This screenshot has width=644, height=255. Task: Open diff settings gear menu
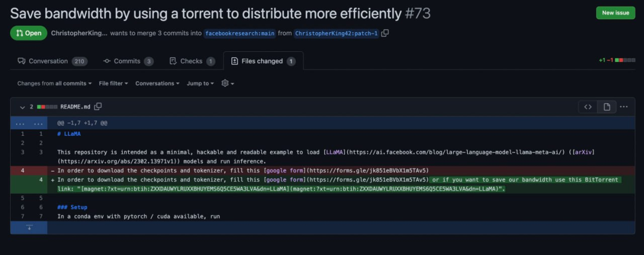228,83
